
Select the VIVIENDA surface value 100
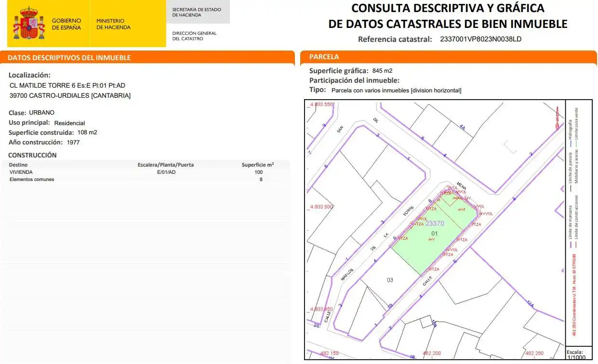[258, 172]
